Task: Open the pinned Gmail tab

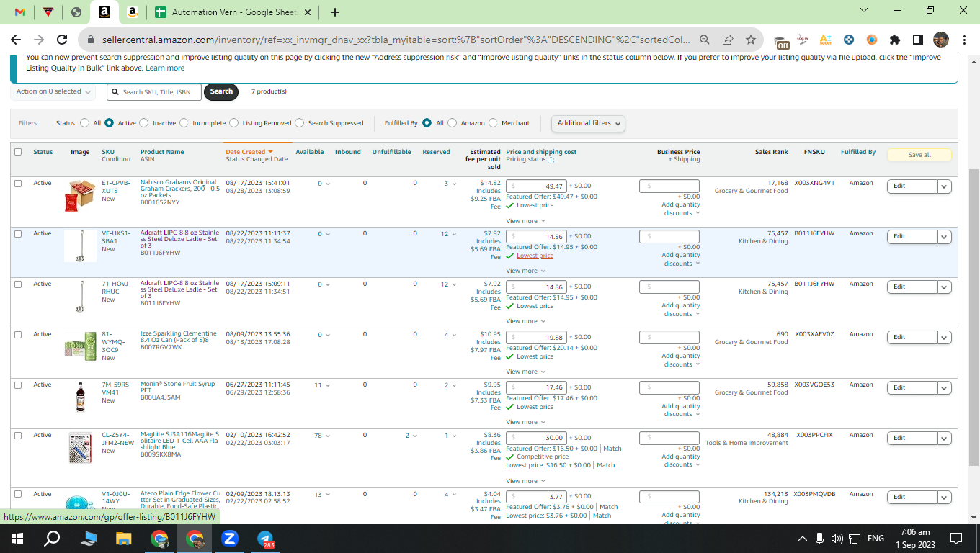Action: point(20,12)
